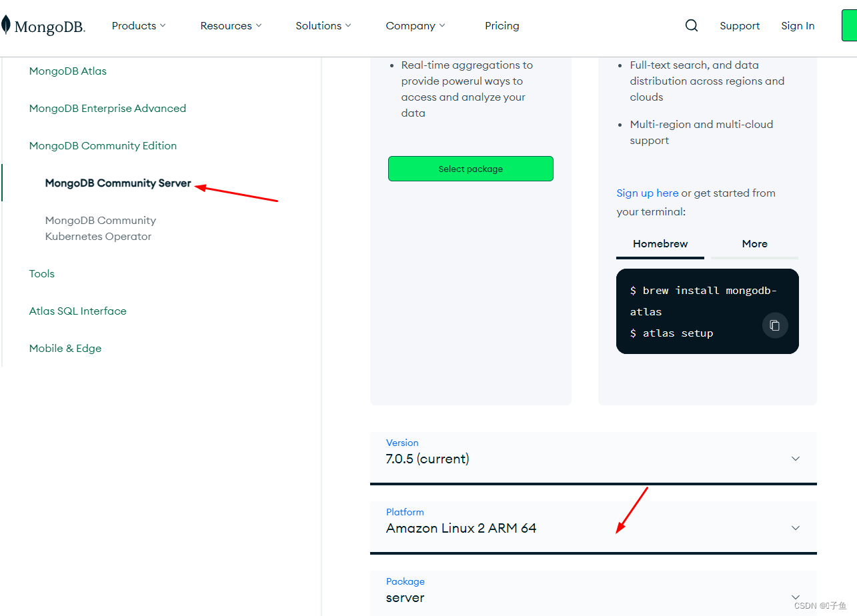Image resolution: width=857 pixels, height=616 pixels.
Task: Switch to the More tab
Action: tap(755, 244)
